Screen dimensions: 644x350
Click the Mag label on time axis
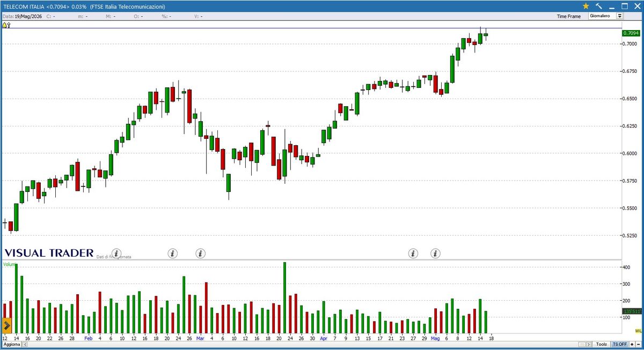435,339
